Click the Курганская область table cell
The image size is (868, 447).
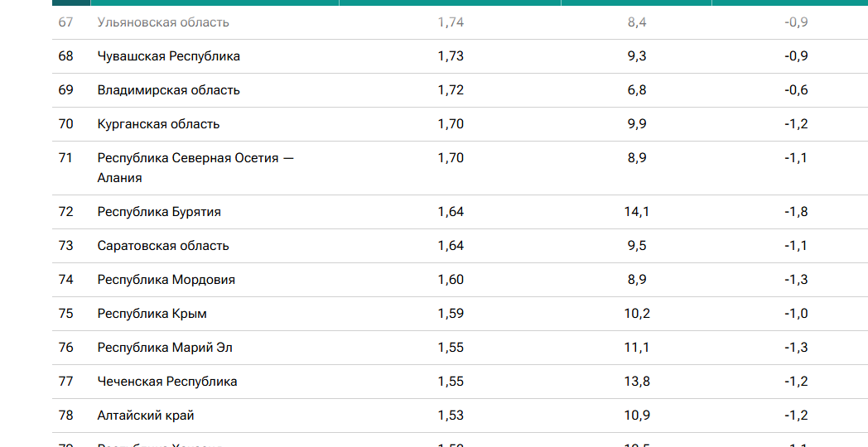(x=158, y=124)
